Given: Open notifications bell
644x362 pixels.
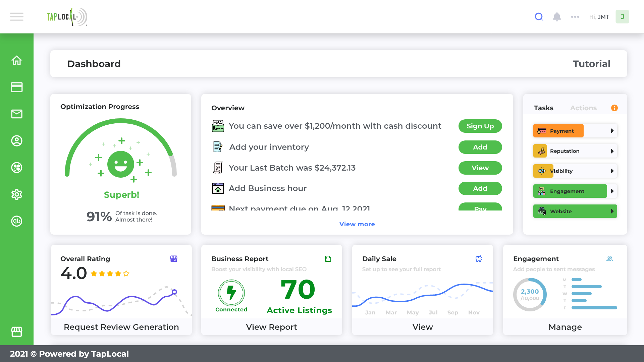Looking at the screenshot, I should (557, 17).
